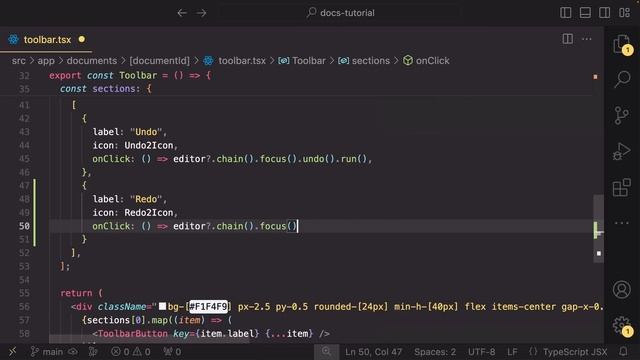Image resolution: width=640 pixels, height=360 pixels.
Task: Click the horizontal scrollbar at editor bottom
Action: [149, 340]
